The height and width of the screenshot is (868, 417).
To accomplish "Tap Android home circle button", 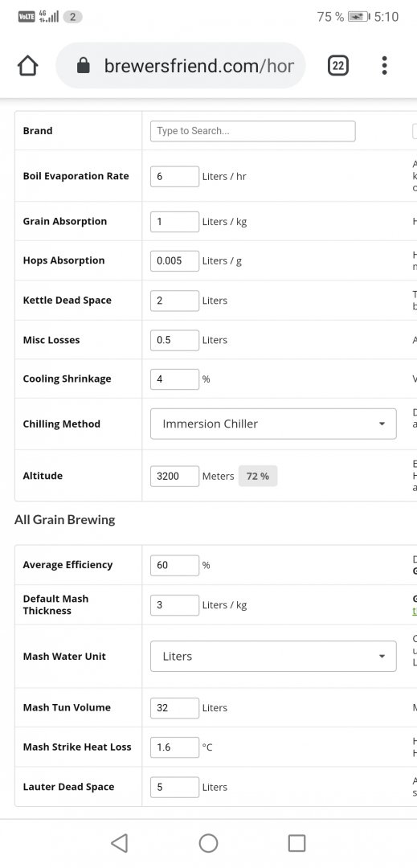I will pyautogui.click(x=209, y=843).
